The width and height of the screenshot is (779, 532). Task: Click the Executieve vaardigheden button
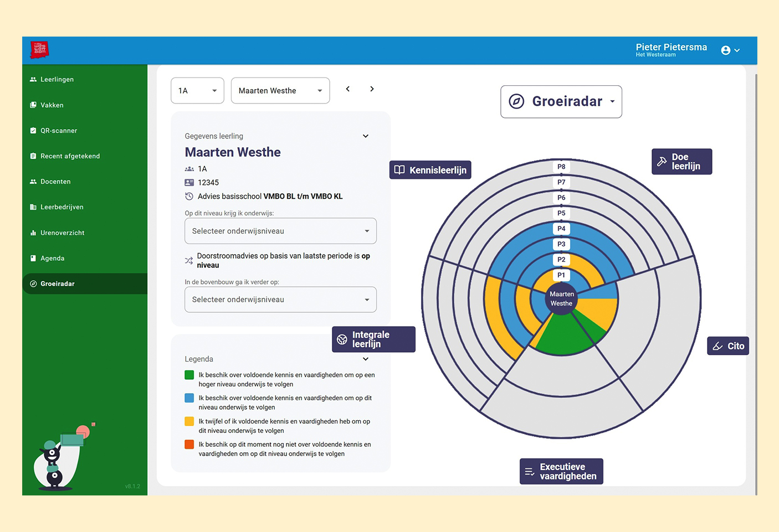pyautogui.click(x=561, y=472)
